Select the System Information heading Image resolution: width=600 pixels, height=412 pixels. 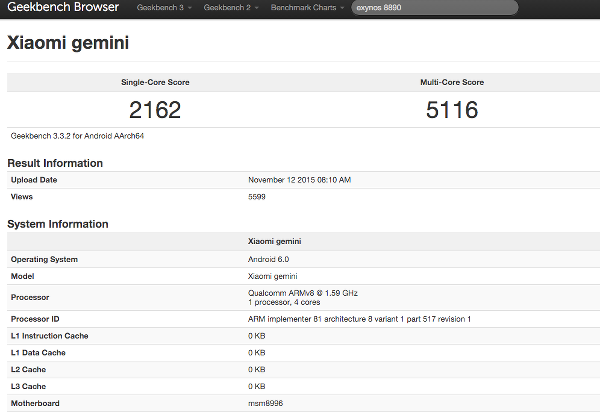[x=58, y=224]
